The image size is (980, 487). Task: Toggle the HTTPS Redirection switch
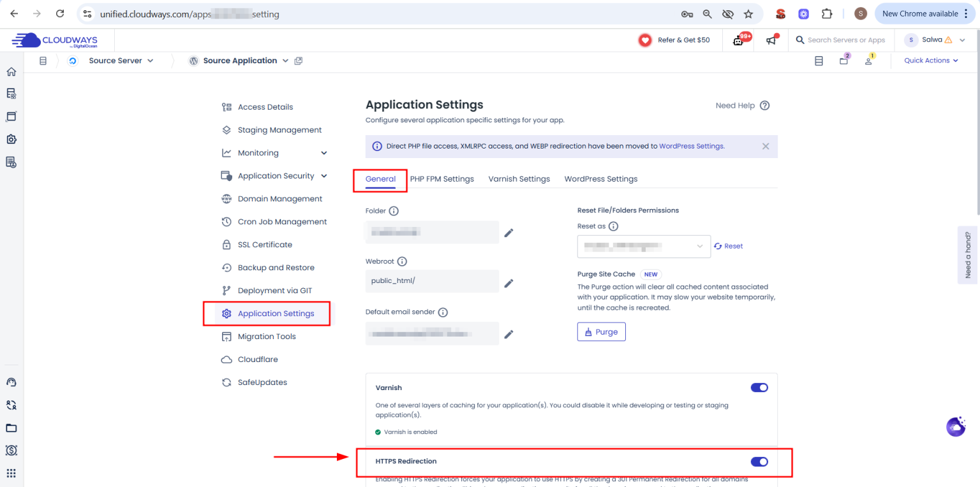click(759, 462)
